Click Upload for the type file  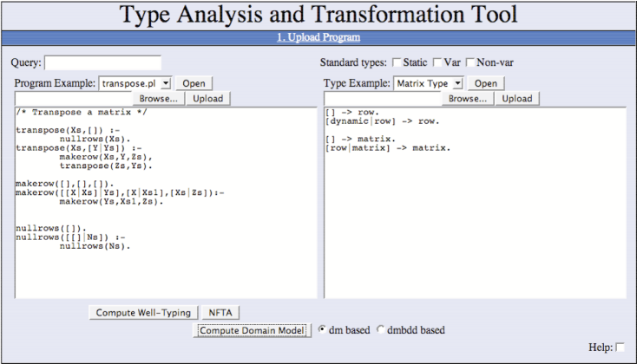517,99
